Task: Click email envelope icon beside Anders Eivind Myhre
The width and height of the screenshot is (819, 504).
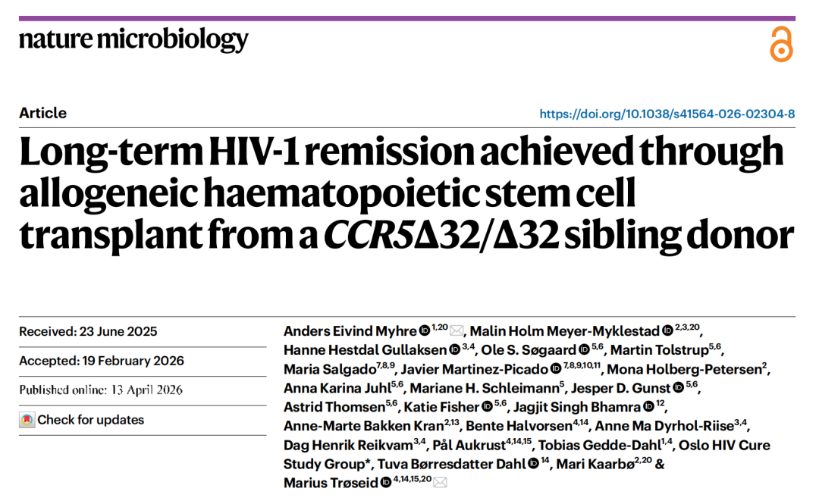Action: (457, 331)
